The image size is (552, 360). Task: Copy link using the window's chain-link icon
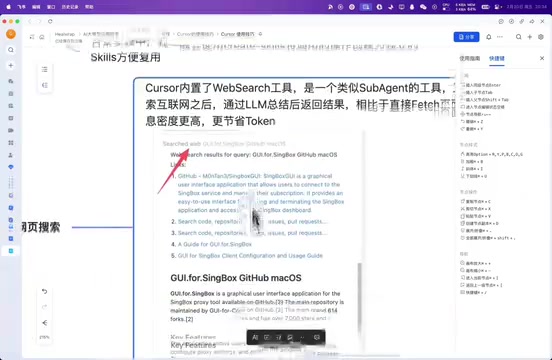pos(522,21)
